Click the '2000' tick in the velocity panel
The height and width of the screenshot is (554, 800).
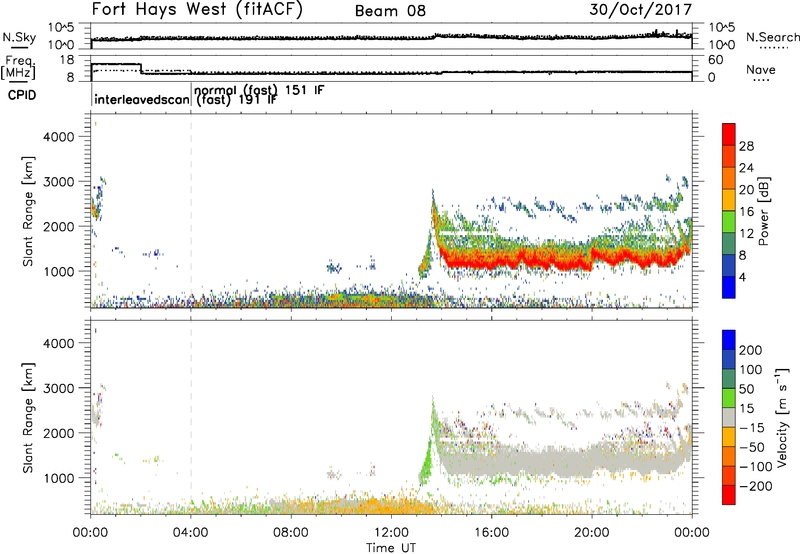[x=59, y=433]
